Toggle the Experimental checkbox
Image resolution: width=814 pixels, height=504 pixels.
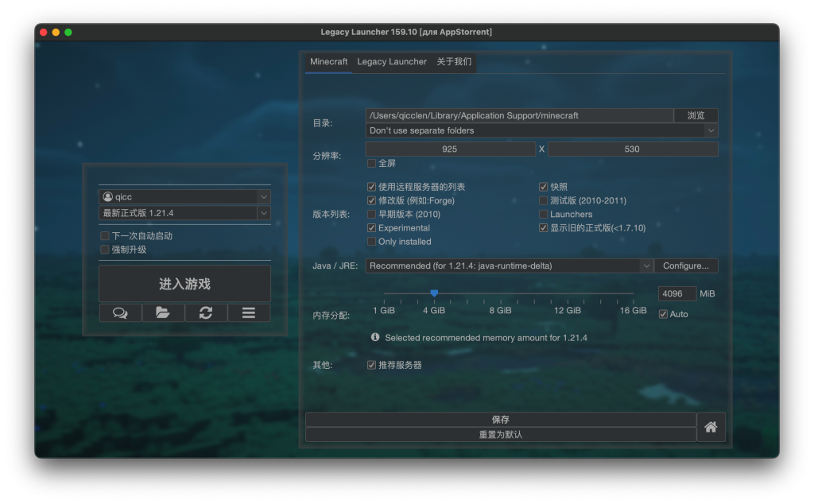(372, 228)
